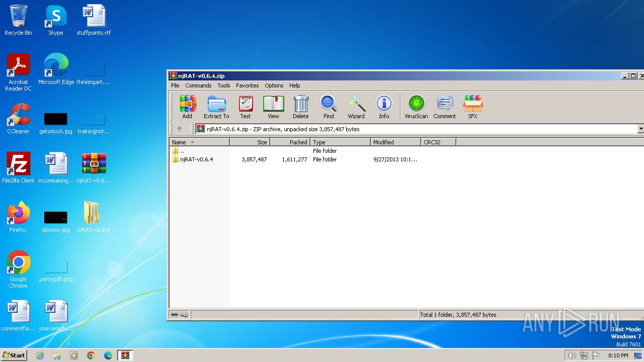Open the View toolbar icon
This screenshot has height=362, width=644.
[x=273, y=107]
